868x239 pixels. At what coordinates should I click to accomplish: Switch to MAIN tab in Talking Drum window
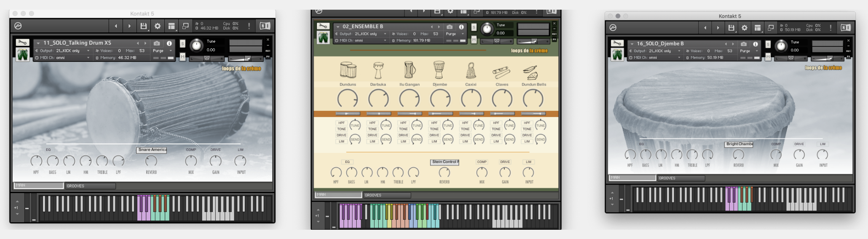pyautogui.click(x=38, y=186)
